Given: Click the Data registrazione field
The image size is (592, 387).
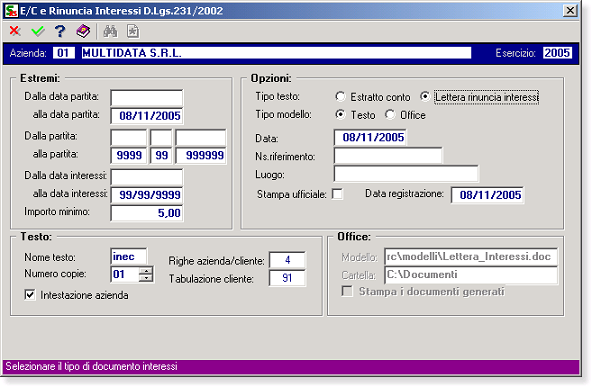Looking at the screenshot, I should [x=487, y=195].
